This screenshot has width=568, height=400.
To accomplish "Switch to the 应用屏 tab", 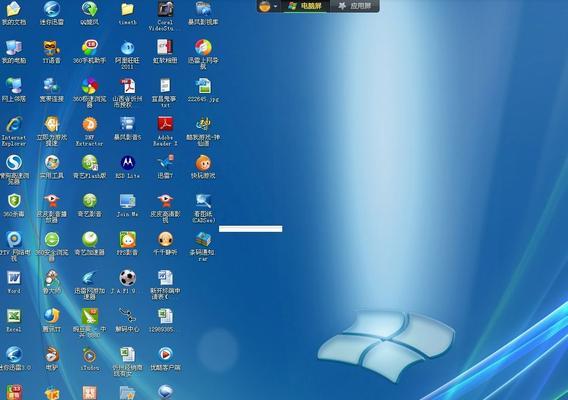I will 354,6.
